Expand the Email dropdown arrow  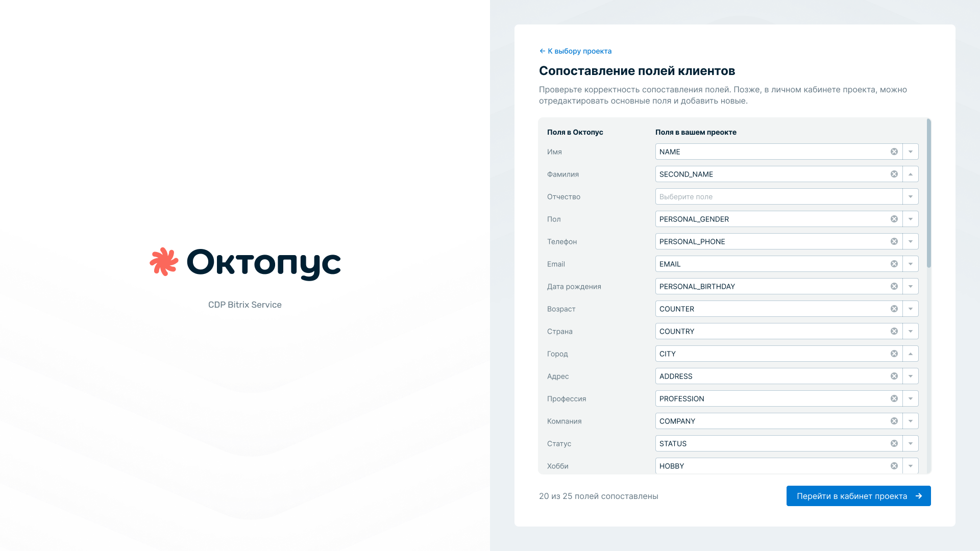tap(911, 264)
